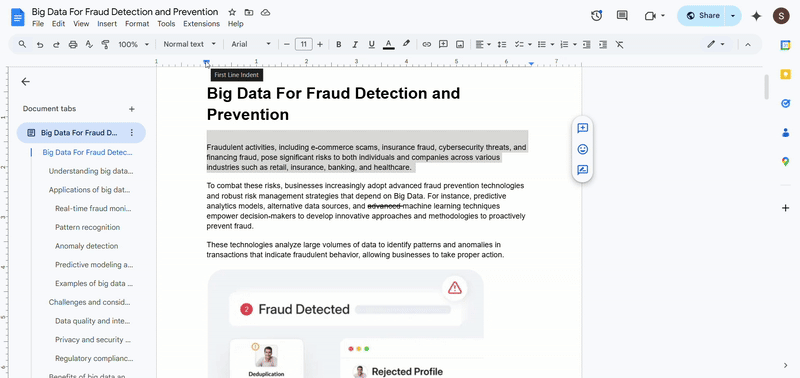Open tab options three-dot menu
The image size is (800, 378).
pyautogui.click(x=132, y=133)
